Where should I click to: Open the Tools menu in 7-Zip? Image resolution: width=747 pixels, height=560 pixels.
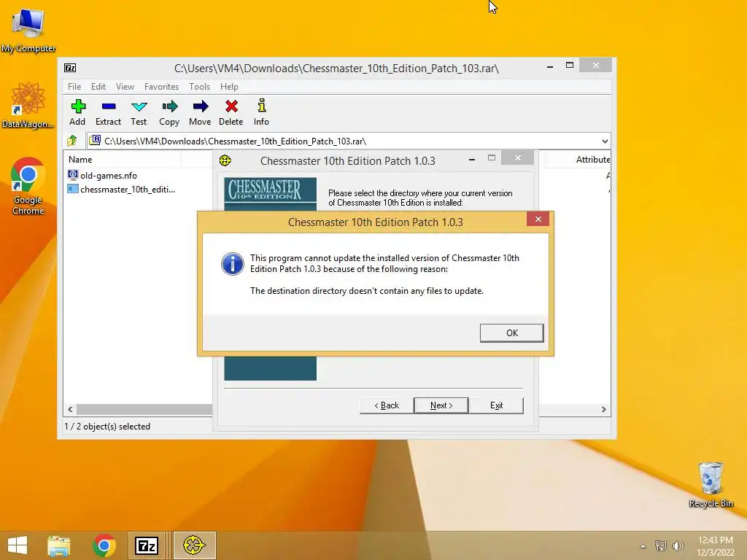pos(199,87)
